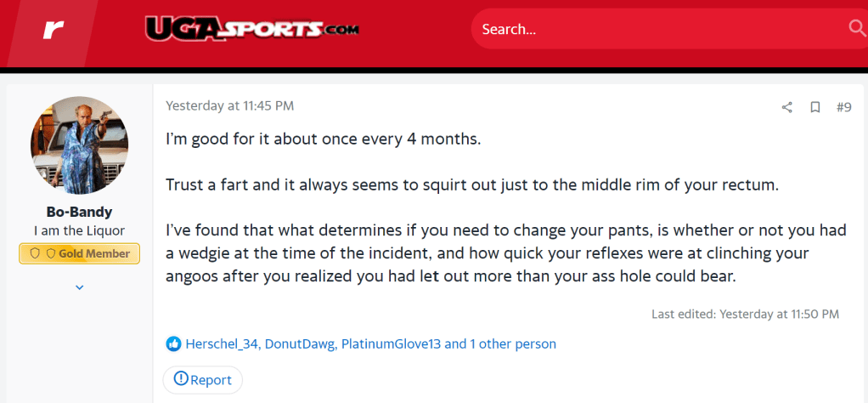Screen dimensions: 868x403
Task: Open the UGASports.com home logo
Action: click(252, 30)
